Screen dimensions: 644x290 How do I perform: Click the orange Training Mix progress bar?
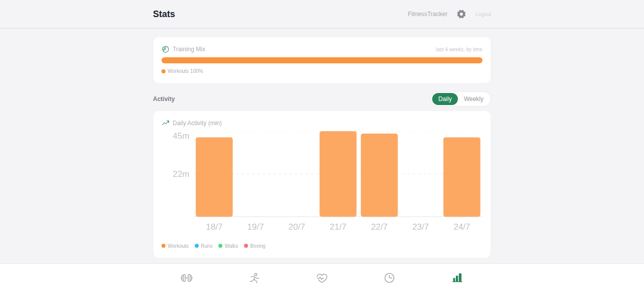tap(322, 60)
